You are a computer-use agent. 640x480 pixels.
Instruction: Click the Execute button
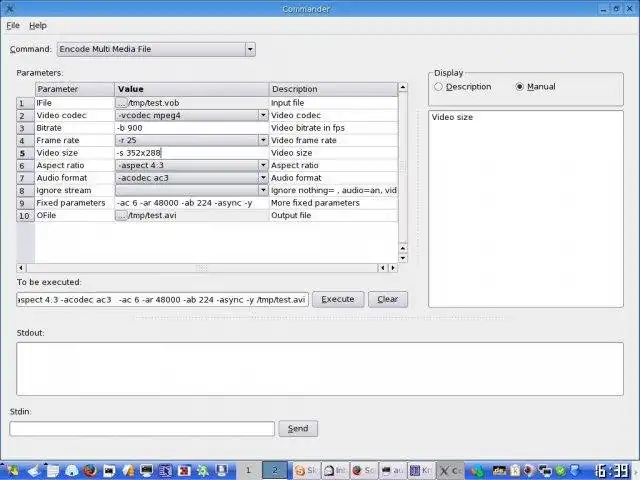(x=338, y=299)
